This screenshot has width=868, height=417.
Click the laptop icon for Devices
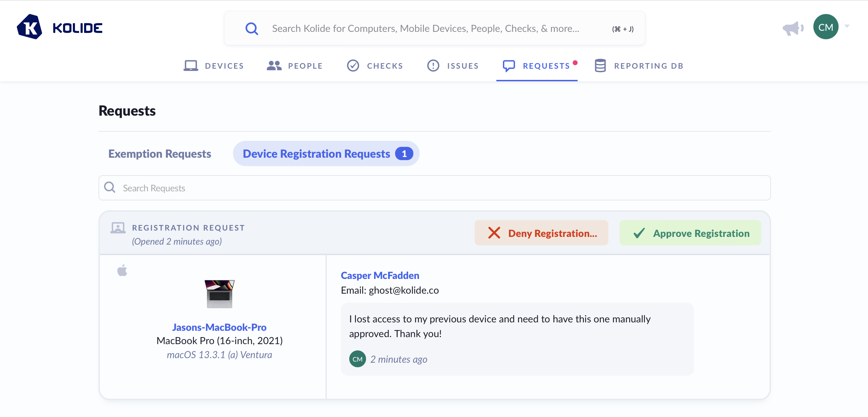(191, 66)
